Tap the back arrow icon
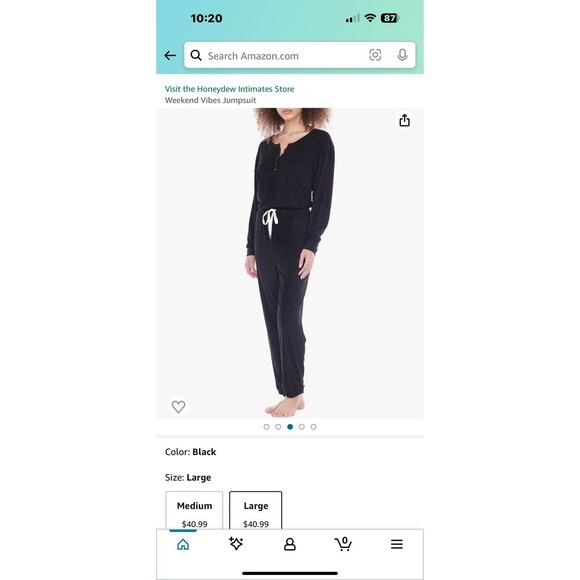This screenshot has height=580, width=580. tap(170, 55)
